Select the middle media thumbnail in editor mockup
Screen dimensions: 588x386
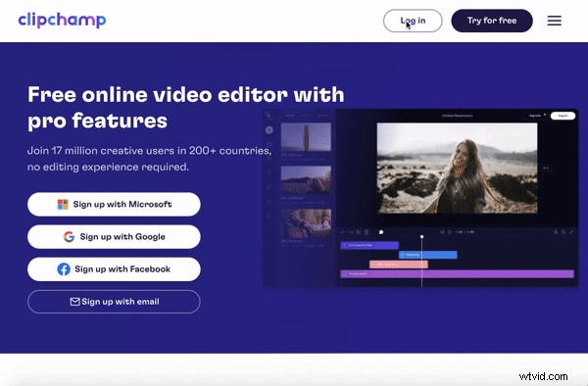pyautogui.click(x=306, y=180)
